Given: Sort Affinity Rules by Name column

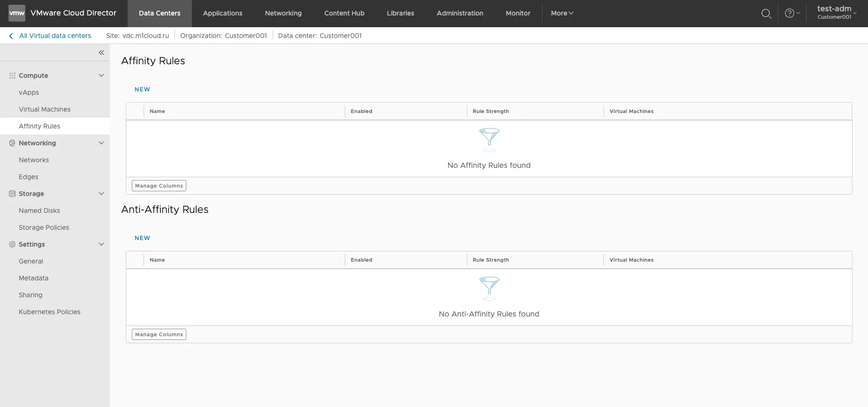Looking at the screenshot, I should click(x=157, y=112).
